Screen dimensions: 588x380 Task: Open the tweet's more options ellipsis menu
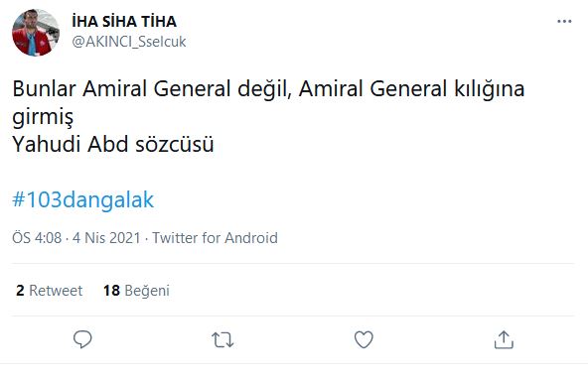(x=564, y=22)
